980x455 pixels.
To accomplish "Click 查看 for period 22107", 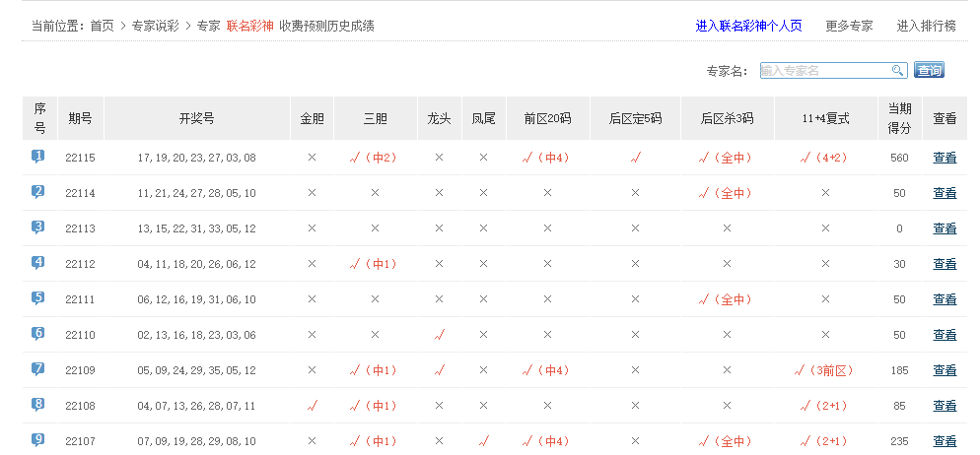I will point(945,441).
